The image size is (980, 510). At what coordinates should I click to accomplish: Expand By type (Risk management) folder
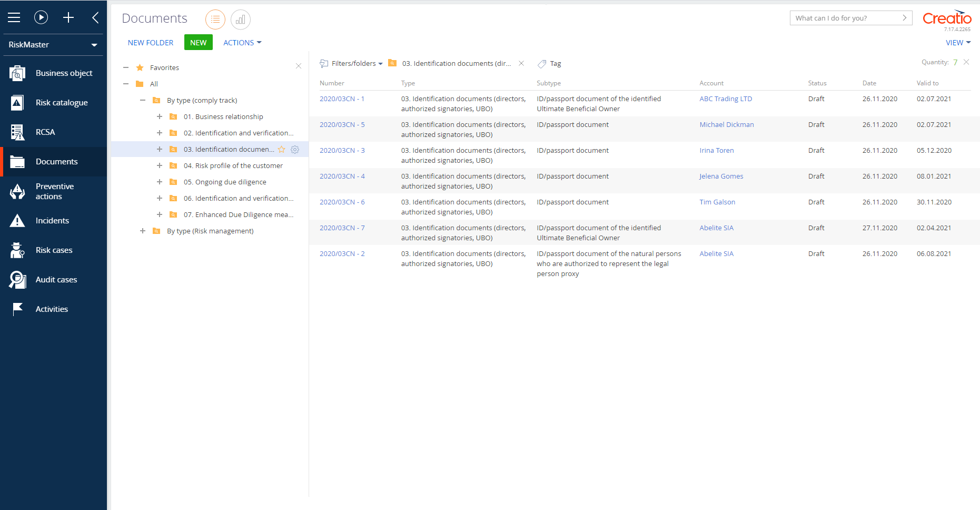click(143, 231)
